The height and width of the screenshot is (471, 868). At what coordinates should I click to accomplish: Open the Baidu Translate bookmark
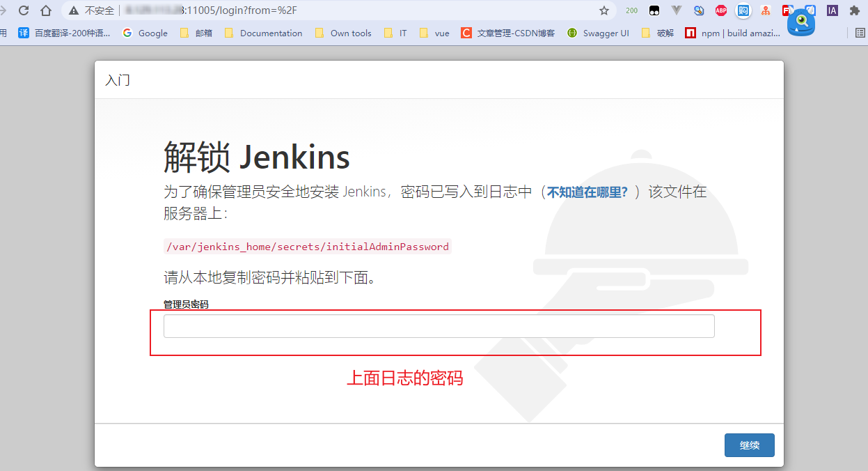pyautogui.click(x=65, y=33)
